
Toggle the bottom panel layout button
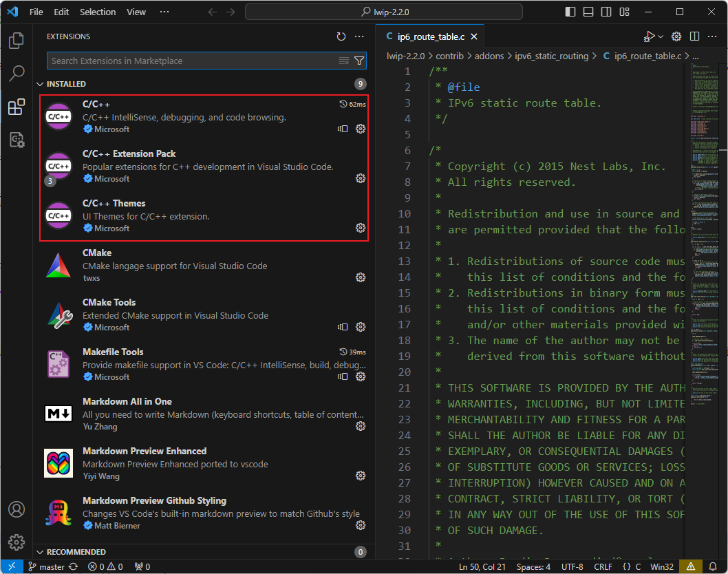point(588,12)
